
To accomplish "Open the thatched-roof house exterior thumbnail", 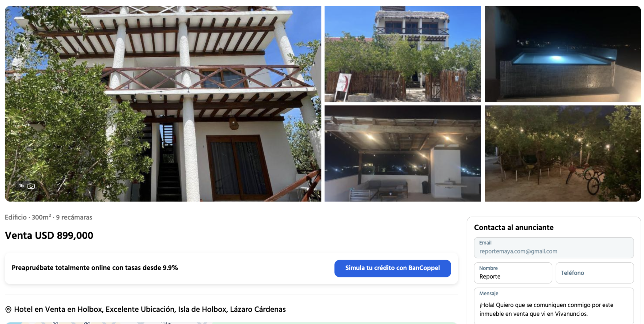I will [x=402, y=54].
